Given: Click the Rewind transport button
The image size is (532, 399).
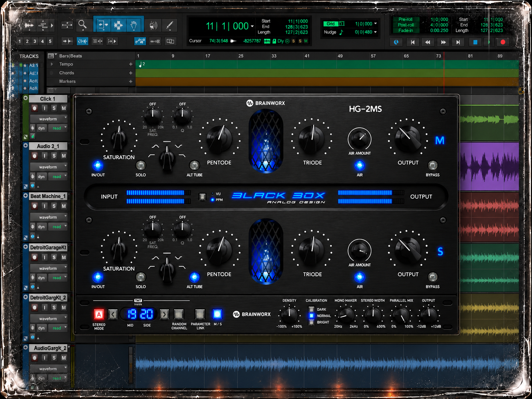Looking at the screenshot, I should point(428,42).
